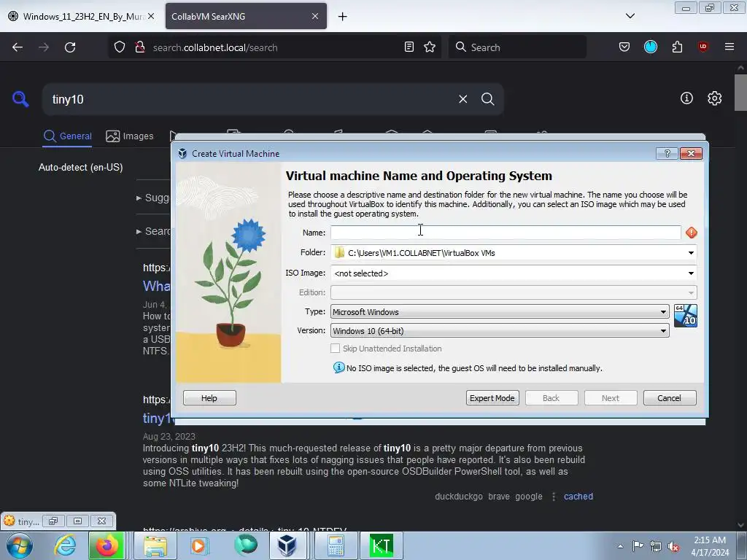Image resolution: width=747 pixels, height=560 pixels.
Task: Click the Help button in dialog
Action: pos(209,398)
